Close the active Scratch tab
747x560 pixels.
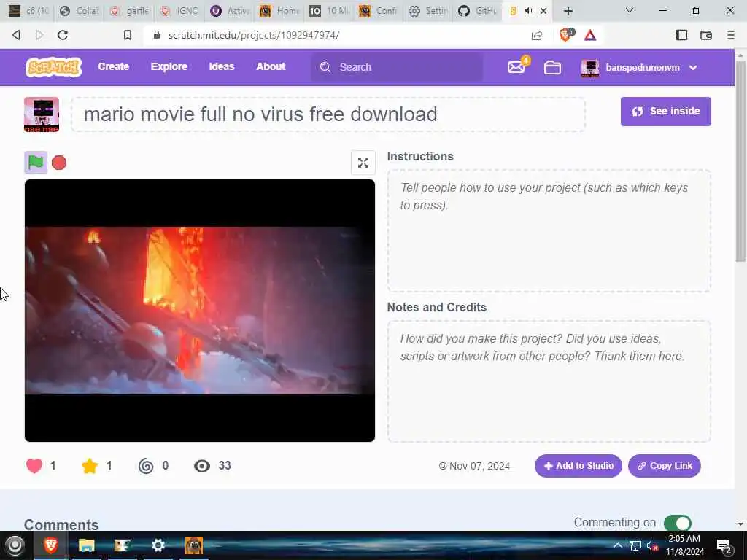(x=543, y=11)
